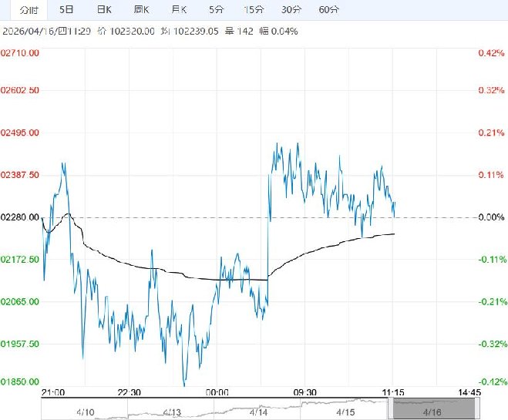Select the 5分 five-minute chart tab

pyautogui.click(x=216, y=10)
